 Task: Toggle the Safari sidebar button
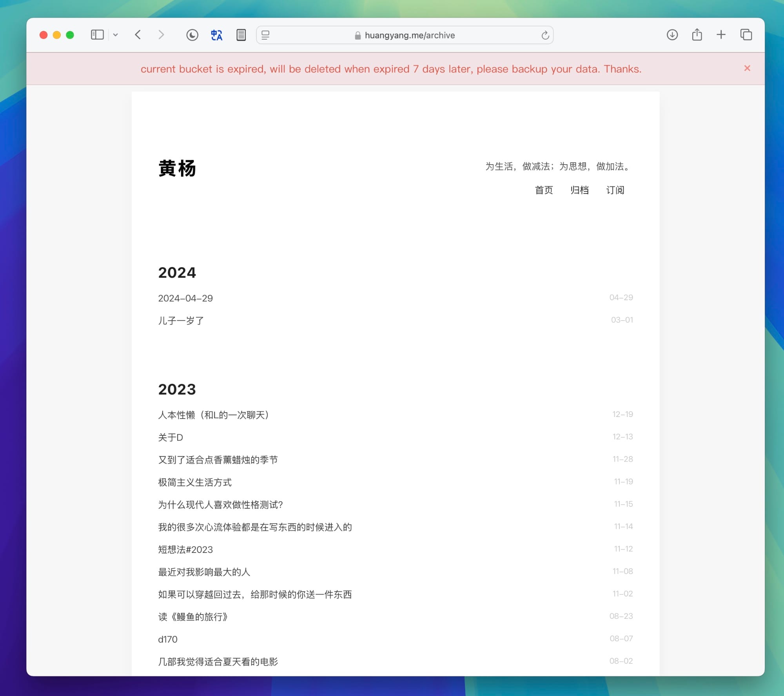[97, 35]
